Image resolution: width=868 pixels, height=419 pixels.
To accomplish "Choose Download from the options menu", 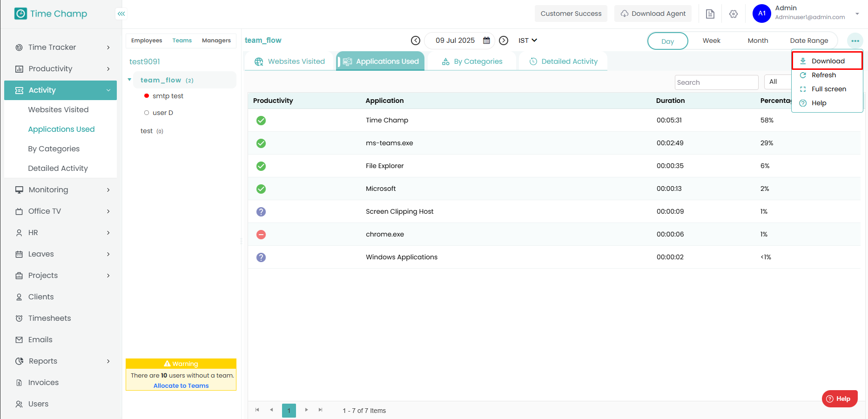I will 828,61.
